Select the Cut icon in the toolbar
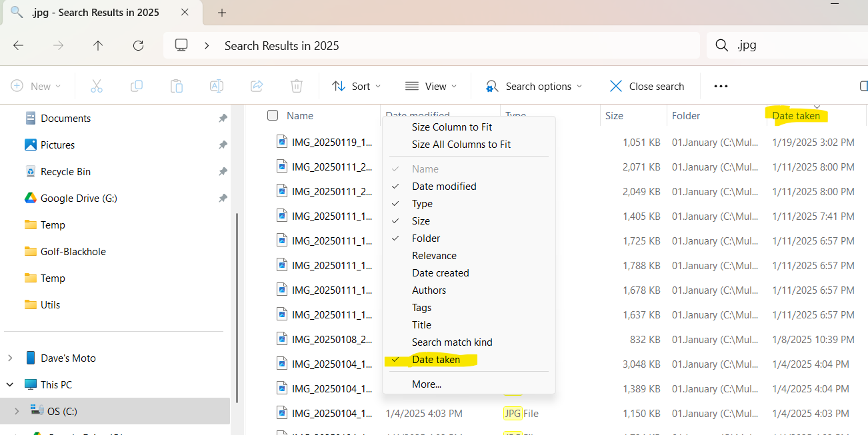The height and width of the screenshot is (435, 868). coord(96,86)
